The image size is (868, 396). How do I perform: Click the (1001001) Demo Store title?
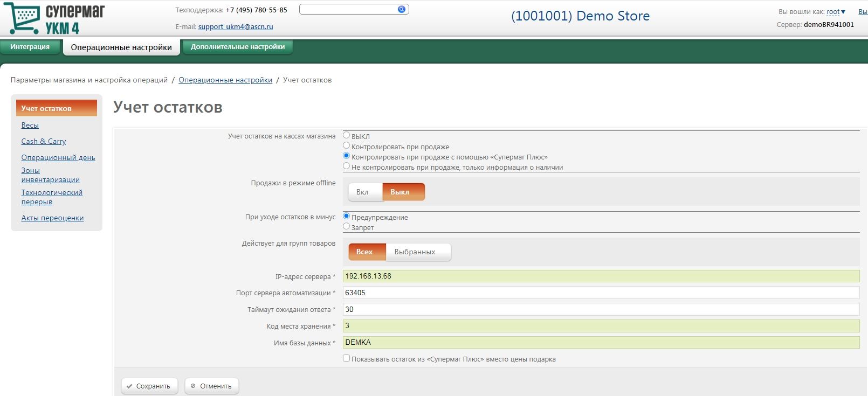click(580, 16)
